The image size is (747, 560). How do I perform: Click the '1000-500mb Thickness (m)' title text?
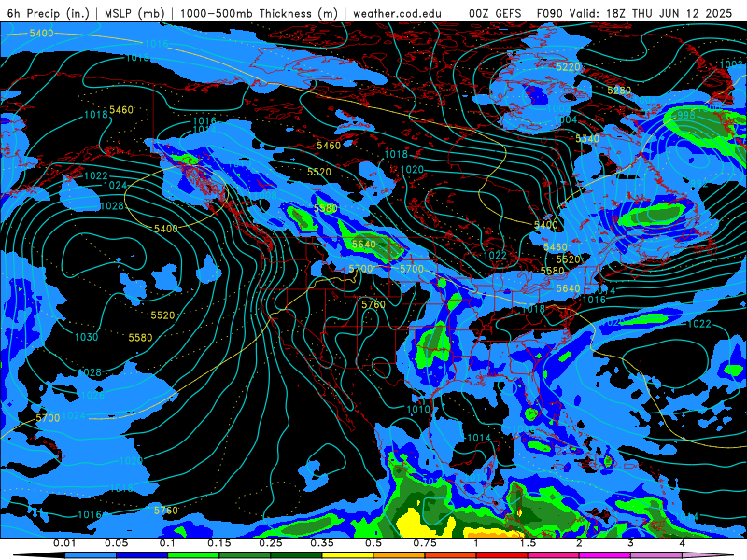(x=259, y=13)
